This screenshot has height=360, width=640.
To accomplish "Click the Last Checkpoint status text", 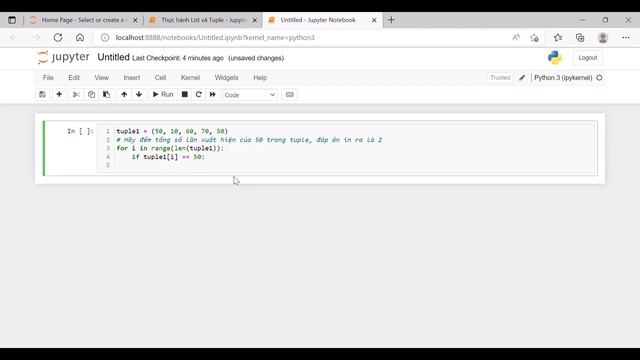I will pos(178,58).
